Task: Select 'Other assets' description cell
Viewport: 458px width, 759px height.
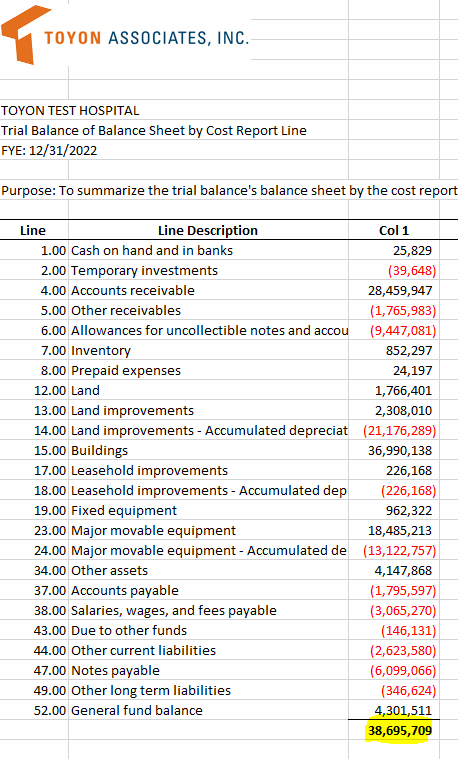Action: (208, 570)
